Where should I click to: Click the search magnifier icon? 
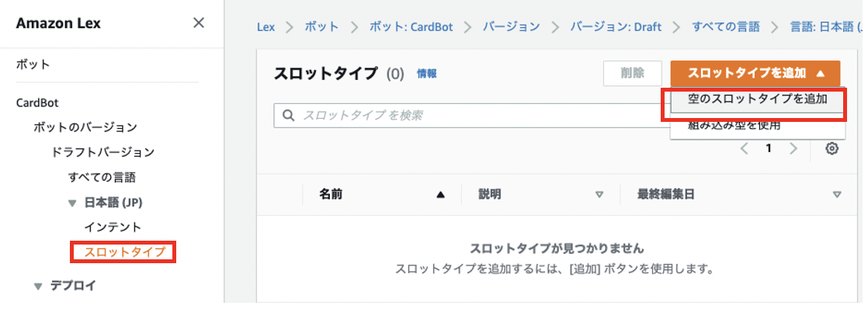(288, 115)
